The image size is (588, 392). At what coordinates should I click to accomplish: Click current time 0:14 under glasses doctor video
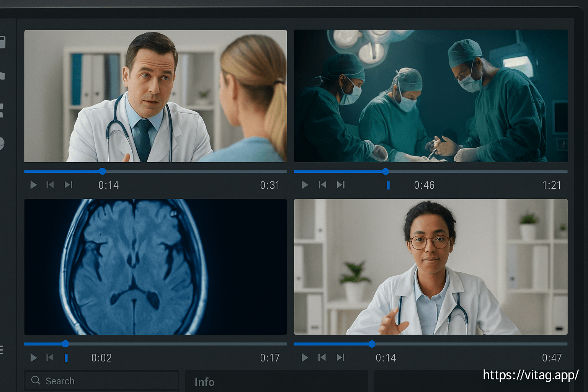(x=386, y=358)
